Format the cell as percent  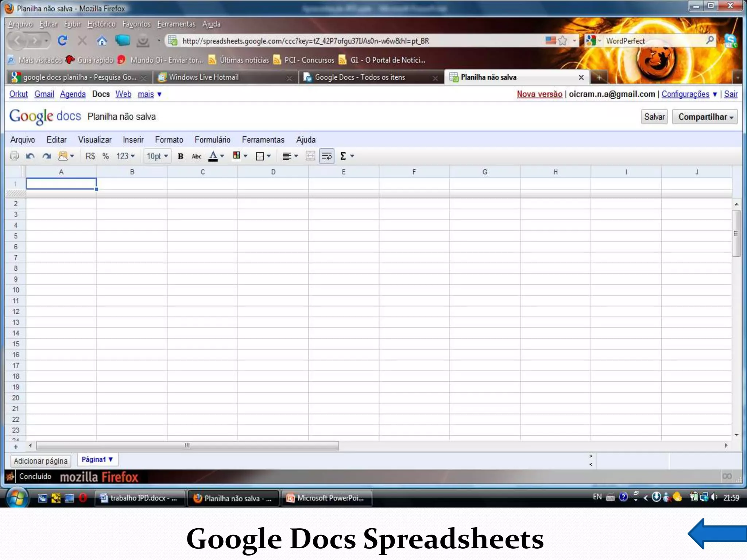point(106,156)
